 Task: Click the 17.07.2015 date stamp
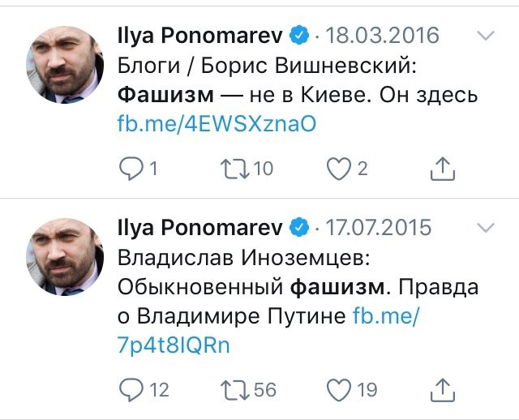click(379, 227)
